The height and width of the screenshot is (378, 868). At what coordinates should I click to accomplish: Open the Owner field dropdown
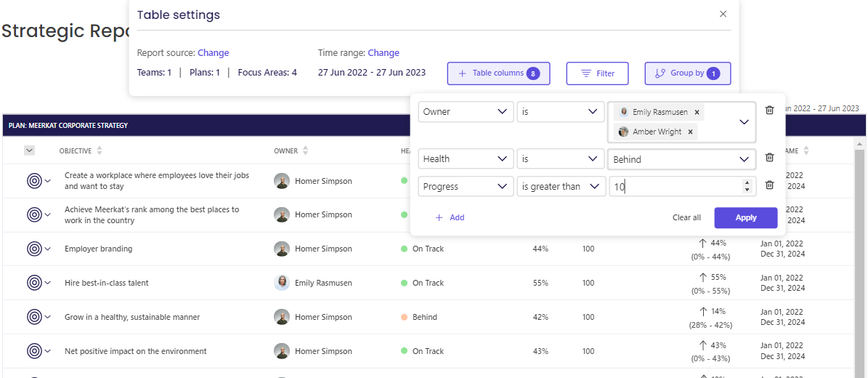pos(466,112)
